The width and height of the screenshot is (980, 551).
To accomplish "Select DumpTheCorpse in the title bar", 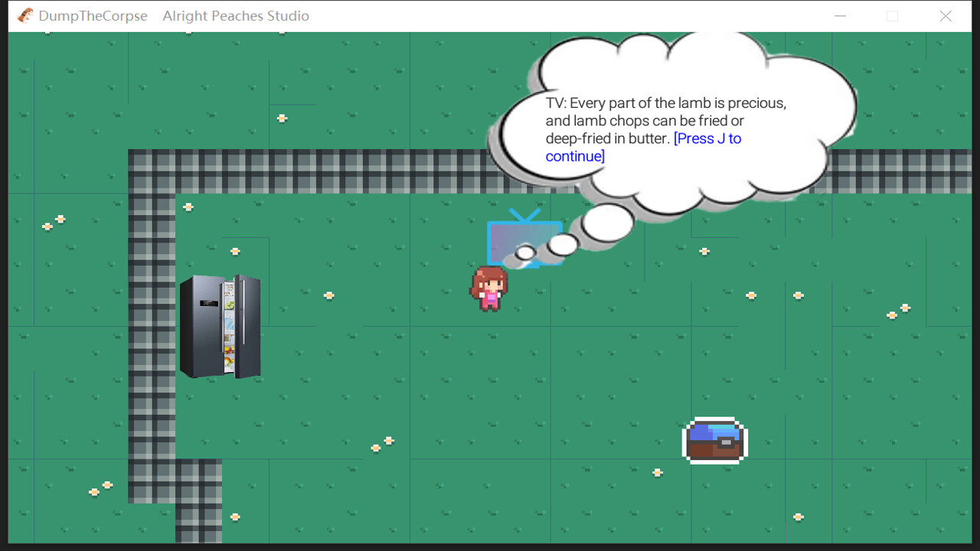I will [93, 15].
